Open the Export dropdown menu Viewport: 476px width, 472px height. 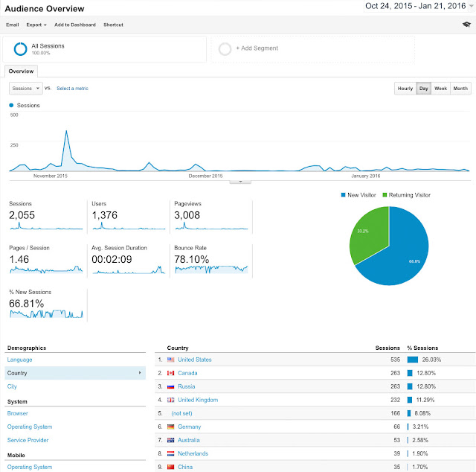36,25
